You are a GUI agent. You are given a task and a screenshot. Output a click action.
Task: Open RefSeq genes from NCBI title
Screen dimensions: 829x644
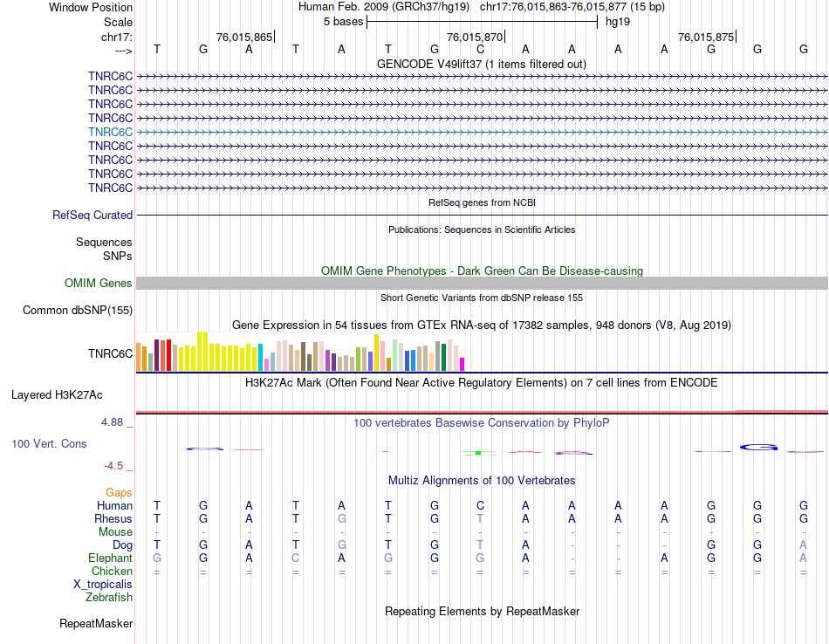pyautogui.click(x=482, y=202)
